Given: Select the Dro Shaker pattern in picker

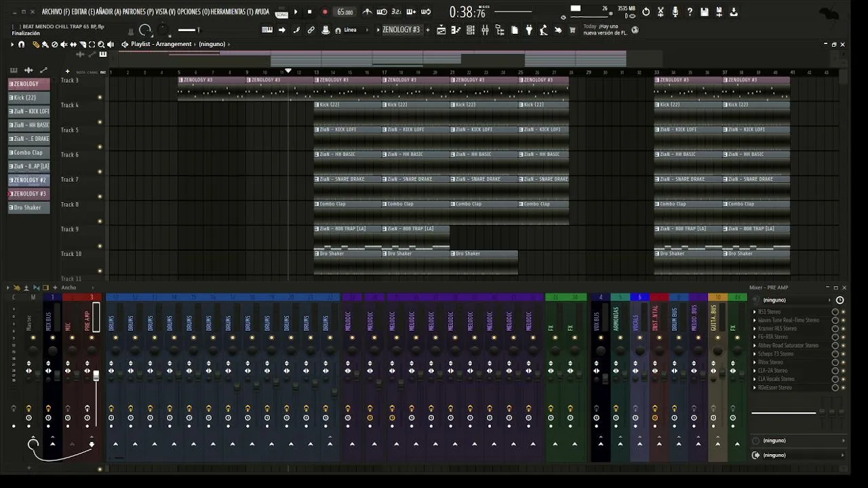Looking at the screenshot, I should (x=28, y=207).
